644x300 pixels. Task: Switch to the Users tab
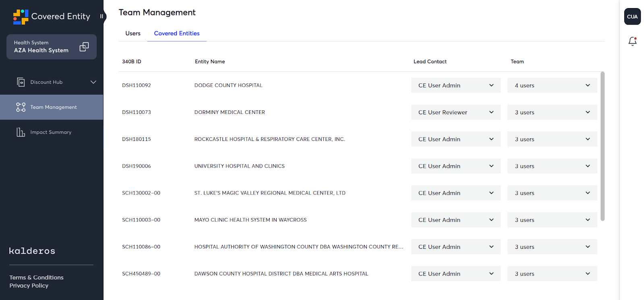(133, 33)
